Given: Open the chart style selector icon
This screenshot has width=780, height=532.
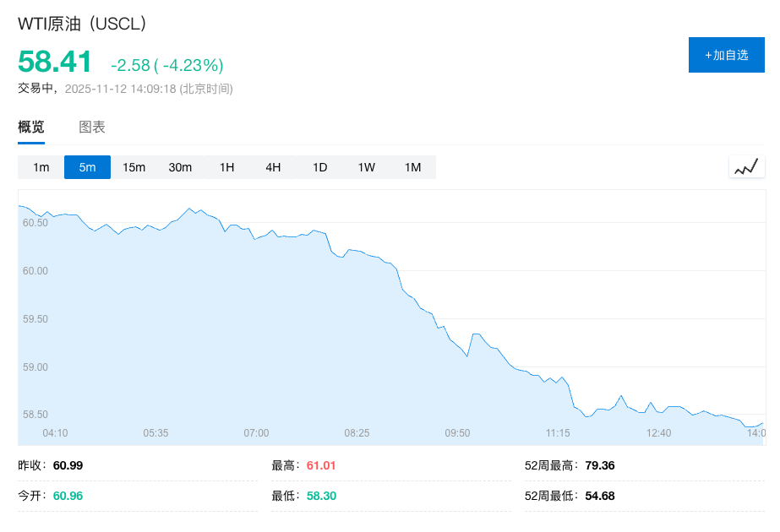Looking at the screenshot, I should [746, 166].
